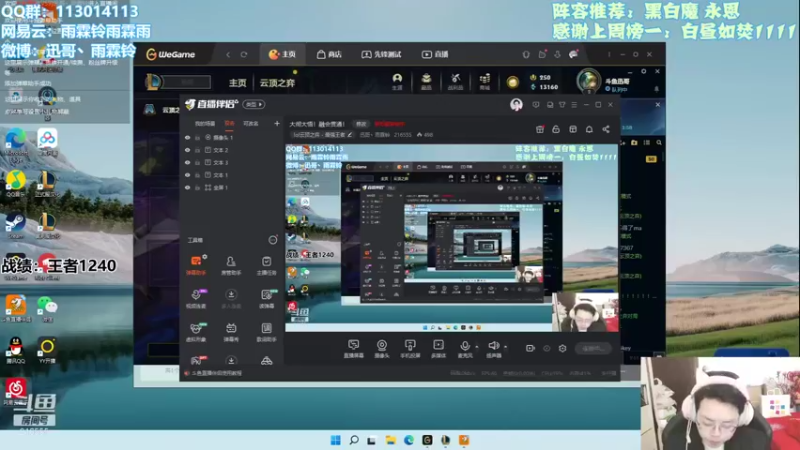This screenshot has height=450, width=800.
Task: Click the record video icon in bottom bar
Action: pos(530,348)
